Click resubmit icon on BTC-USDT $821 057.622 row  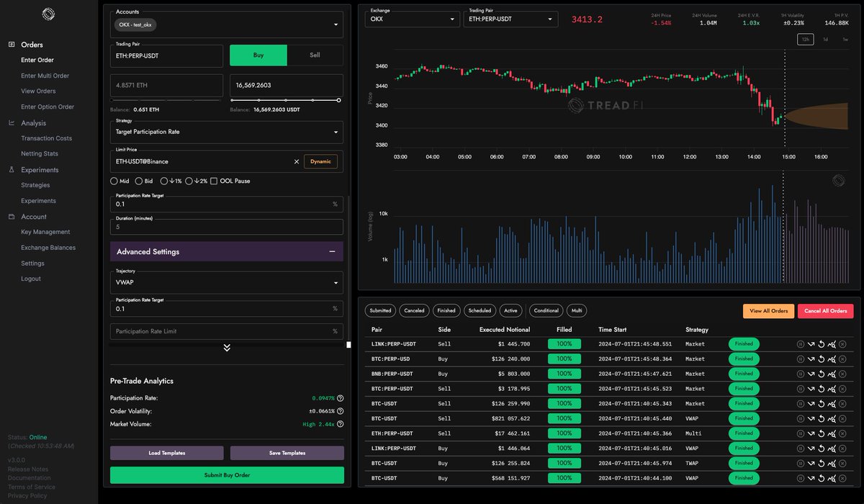[x=821, y=418]
